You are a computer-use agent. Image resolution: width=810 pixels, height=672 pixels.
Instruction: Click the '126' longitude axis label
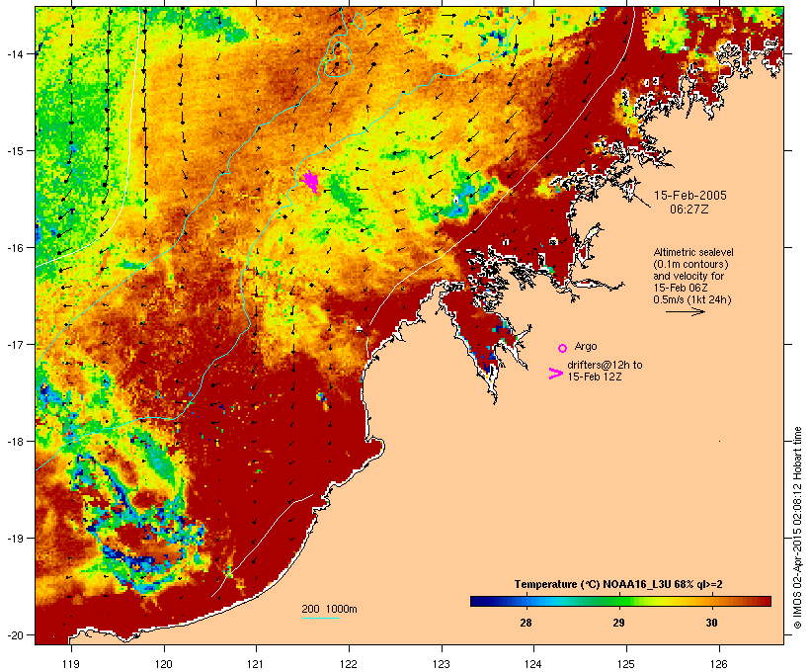(719, 664)
